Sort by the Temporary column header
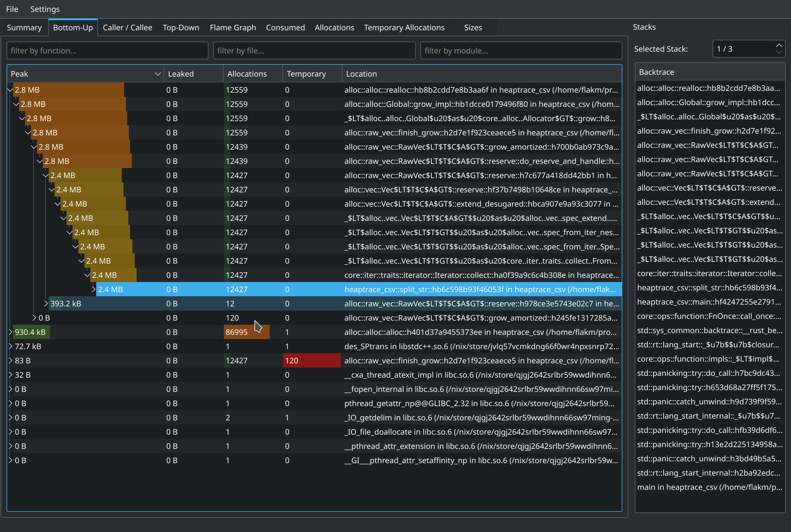 (x=312, y=74)
